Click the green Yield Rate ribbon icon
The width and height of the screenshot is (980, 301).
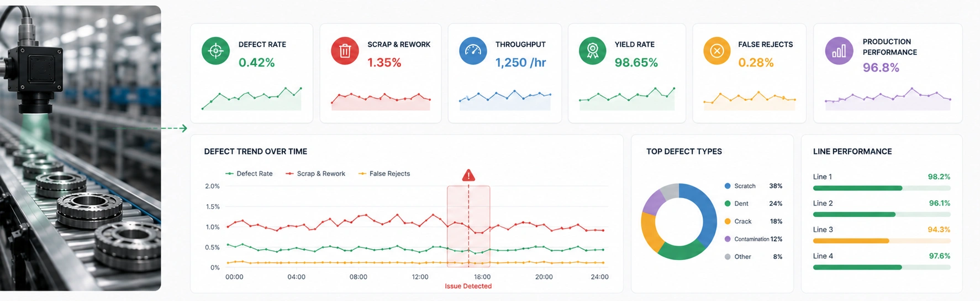point(593,51)
